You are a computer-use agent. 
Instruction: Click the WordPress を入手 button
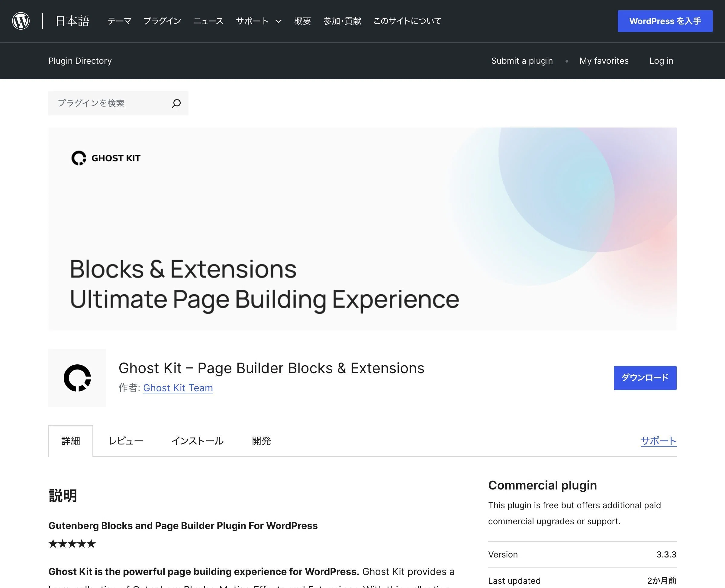pos(665,21)
